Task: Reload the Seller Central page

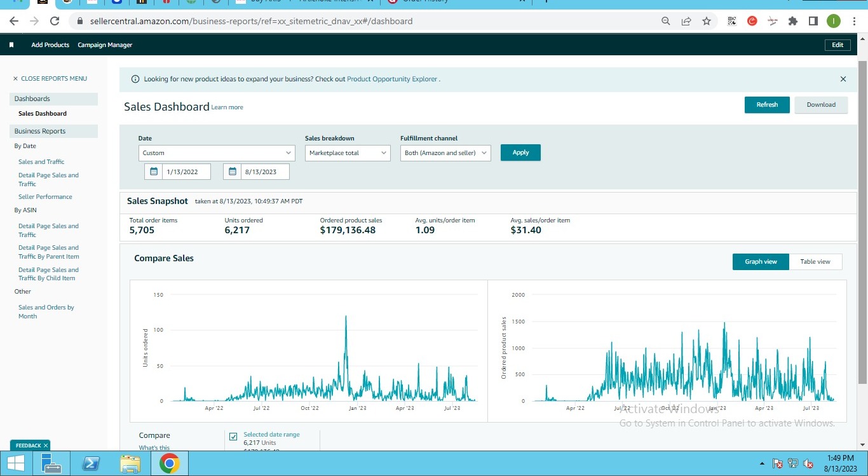Action: [x=55, y=21]
